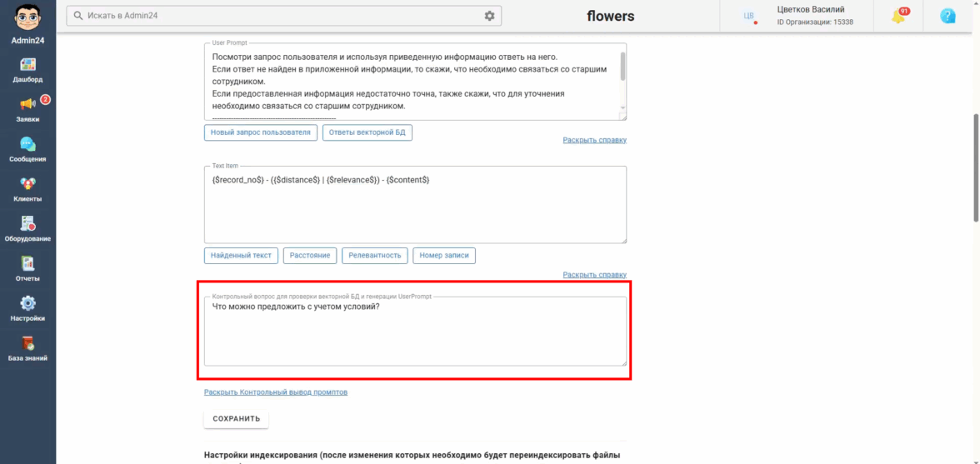Click the ЦВ user avatar
This screenshot has width=980, height=464.
pyautogui.click(x=748, y=16)
